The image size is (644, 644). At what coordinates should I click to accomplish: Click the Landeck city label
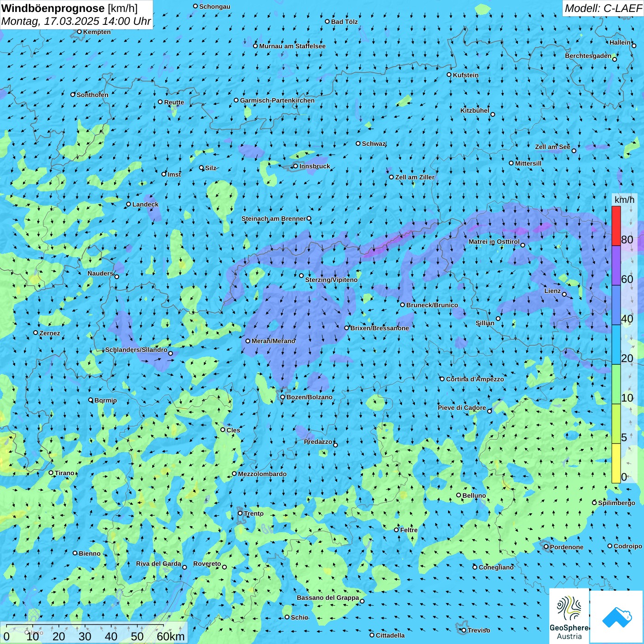(145, 204)
